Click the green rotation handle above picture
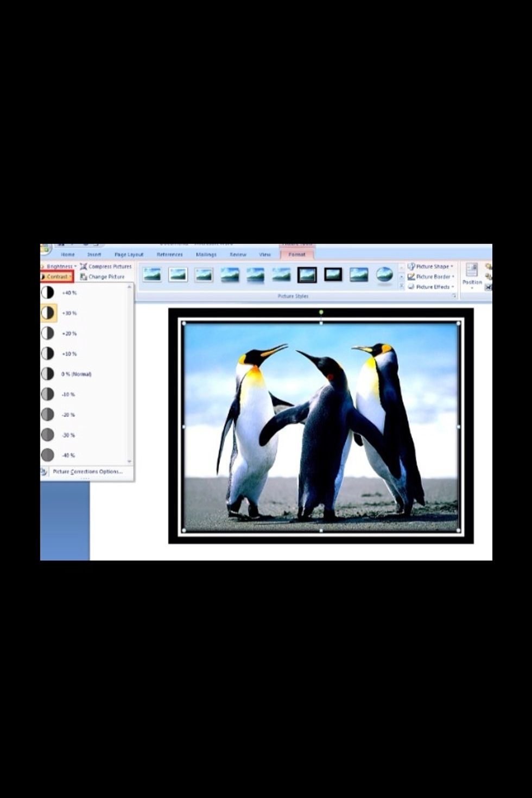 pos(321,312)
